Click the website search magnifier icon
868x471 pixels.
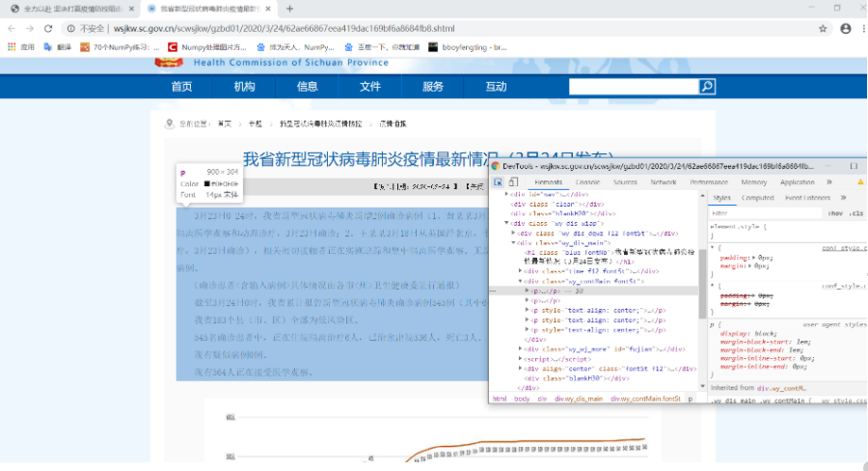point(707,87)
